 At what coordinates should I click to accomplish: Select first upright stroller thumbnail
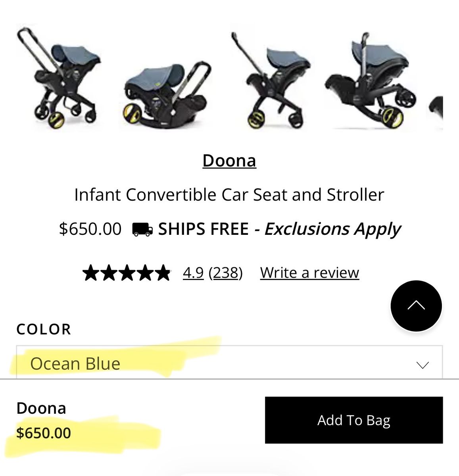point(59,76)
